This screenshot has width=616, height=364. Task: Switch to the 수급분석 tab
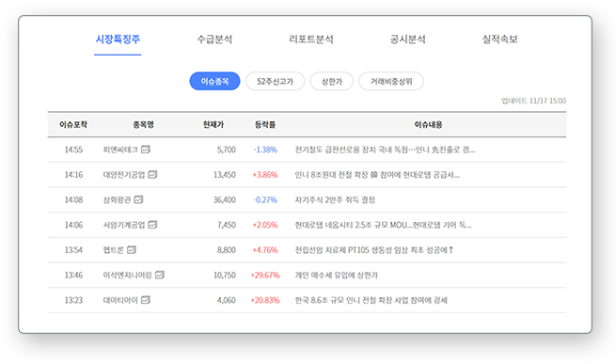click(214, 40)
